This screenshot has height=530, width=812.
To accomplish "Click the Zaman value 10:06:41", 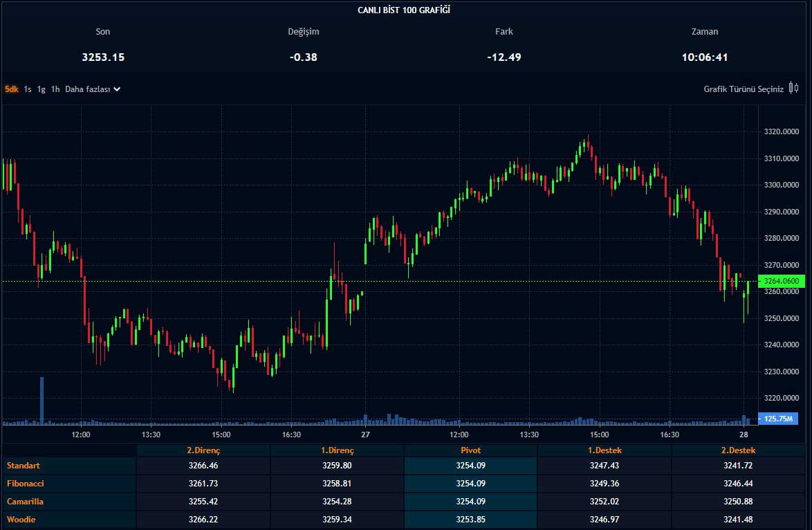I will pyautogui.click(x=704, y=57).
